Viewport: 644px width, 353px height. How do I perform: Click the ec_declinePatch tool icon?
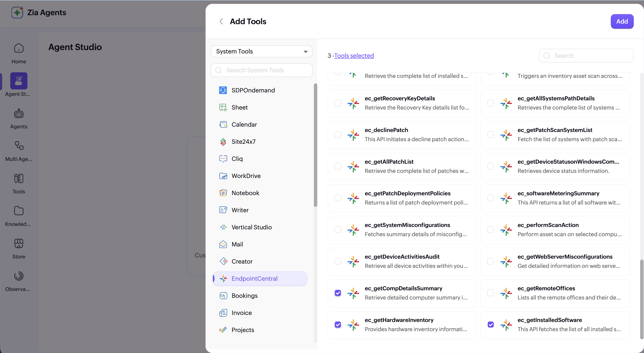[x=353, y=135]
